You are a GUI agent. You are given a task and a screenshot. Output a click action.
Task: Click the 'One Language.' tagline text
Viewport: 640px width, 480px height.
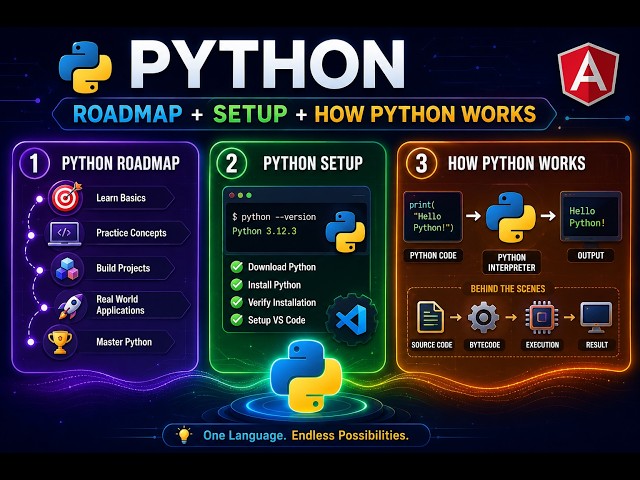click(x=244, y=435)
